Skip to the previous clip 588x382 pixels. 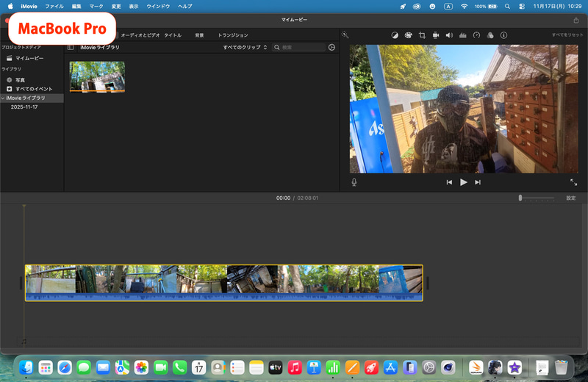point(449,182)
